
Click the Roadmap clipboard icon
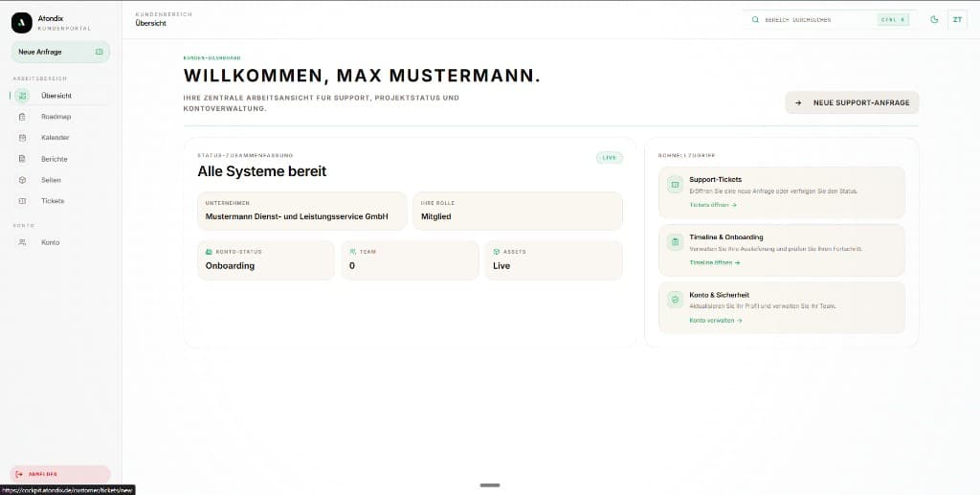(x=23, y=117)
